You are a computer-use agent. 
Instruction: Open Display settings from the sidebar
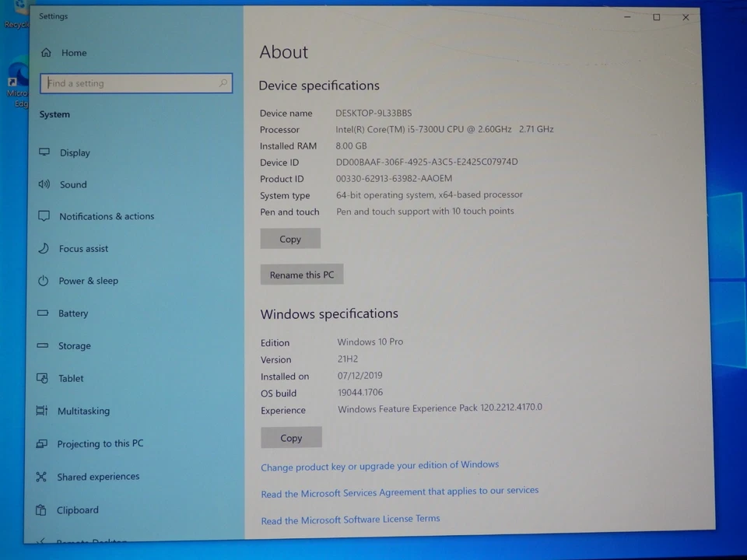point(75,152)
